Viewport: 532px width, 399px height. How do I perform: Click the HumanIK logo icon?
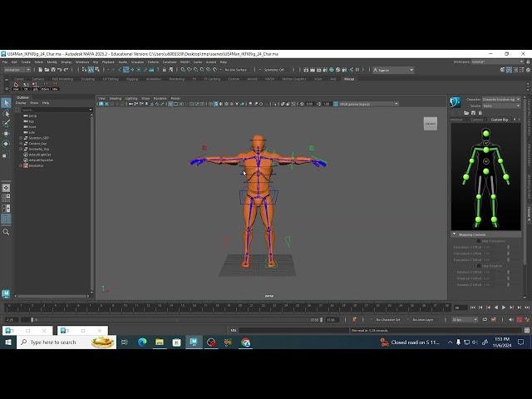coord(456,101)
